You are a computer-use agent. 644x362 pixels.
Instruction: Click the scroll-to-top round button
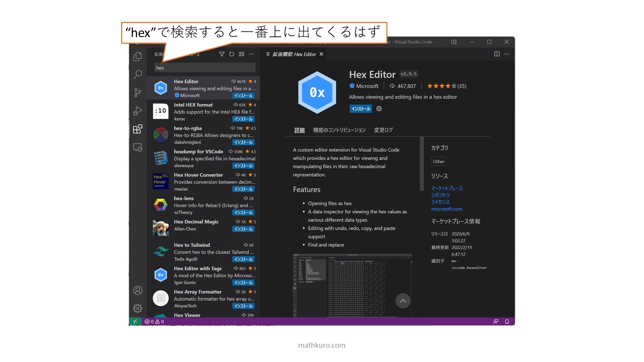click(x=403, y=301)
